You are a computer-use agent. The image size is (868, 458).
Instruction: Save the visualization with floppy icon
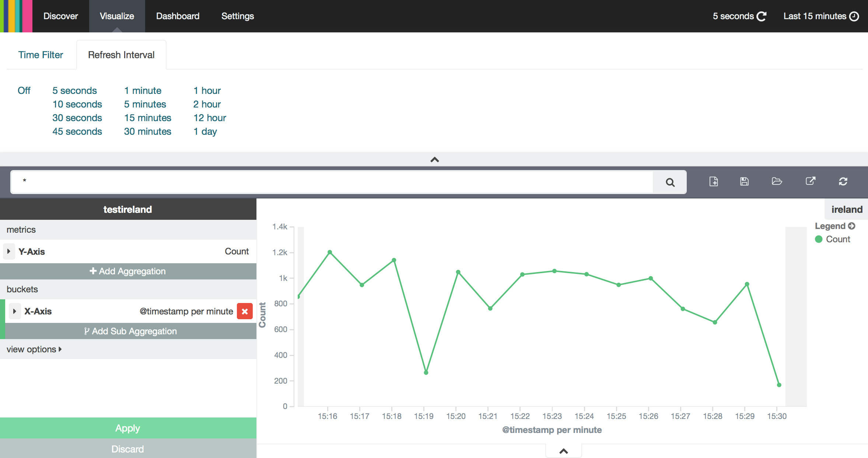click(x=744, y=182)
